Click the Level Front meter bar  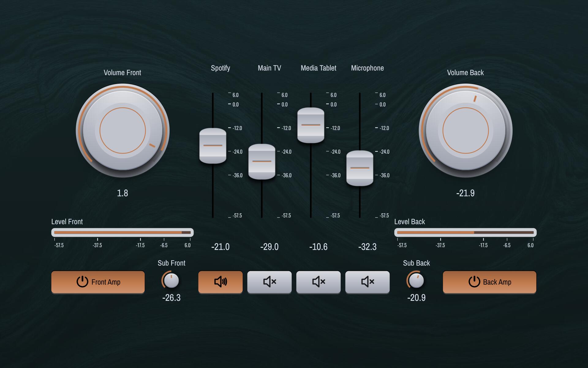(123, 232)
